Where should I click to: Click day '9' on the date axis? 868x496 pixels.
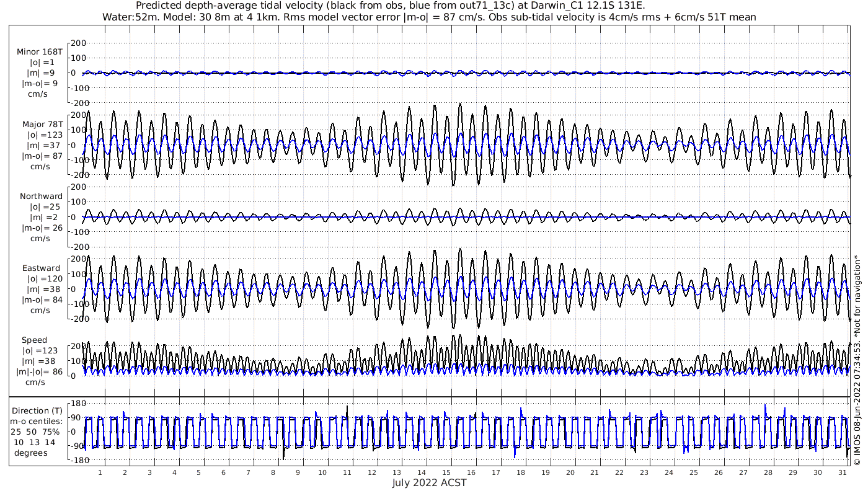point(298,472)
